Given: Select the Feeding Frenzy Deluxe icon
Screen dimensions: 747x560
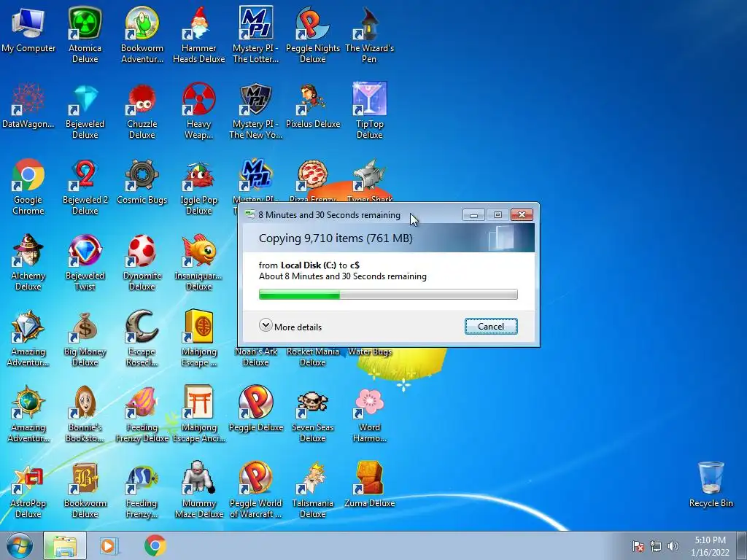Looking at the screenshot, I should 142,414.
